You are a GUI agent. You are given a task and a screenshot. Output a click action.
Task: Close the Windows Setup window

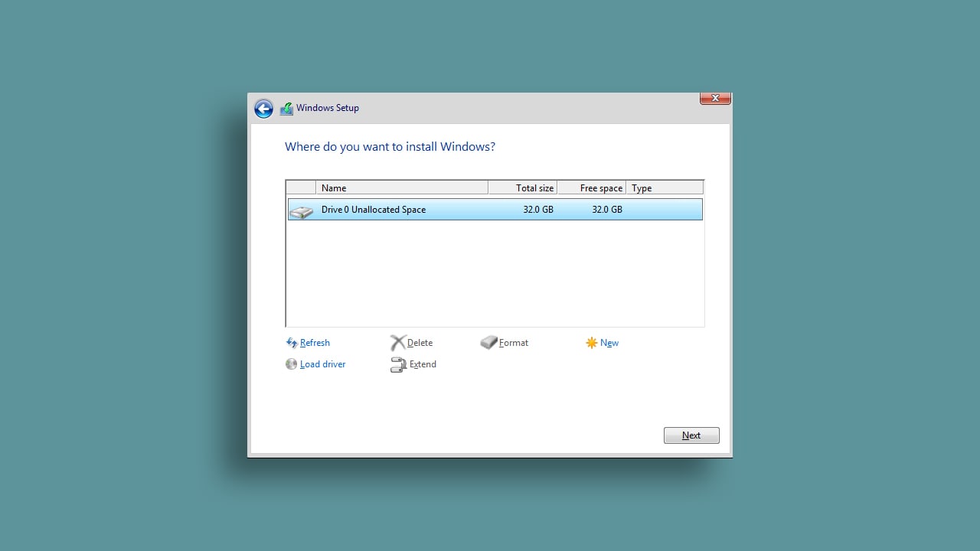[x=715, y=98]
